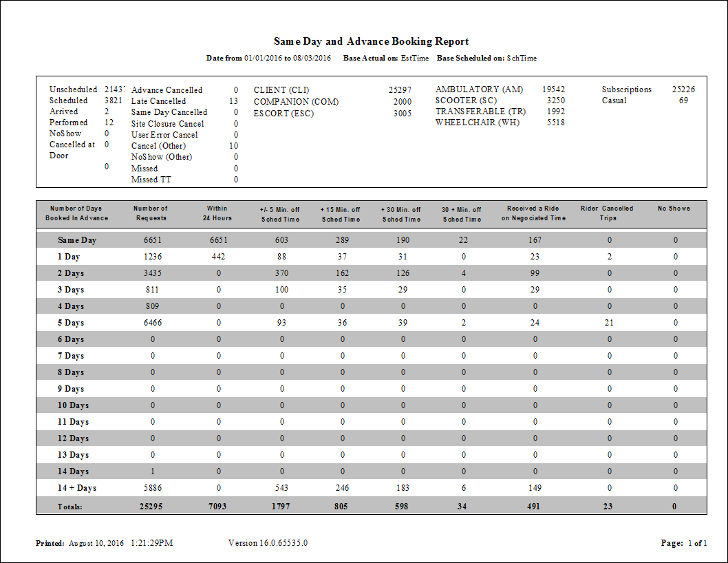Click the Totals row label
The height and width of the screenshot is (563, 728).
pos(70,507)
